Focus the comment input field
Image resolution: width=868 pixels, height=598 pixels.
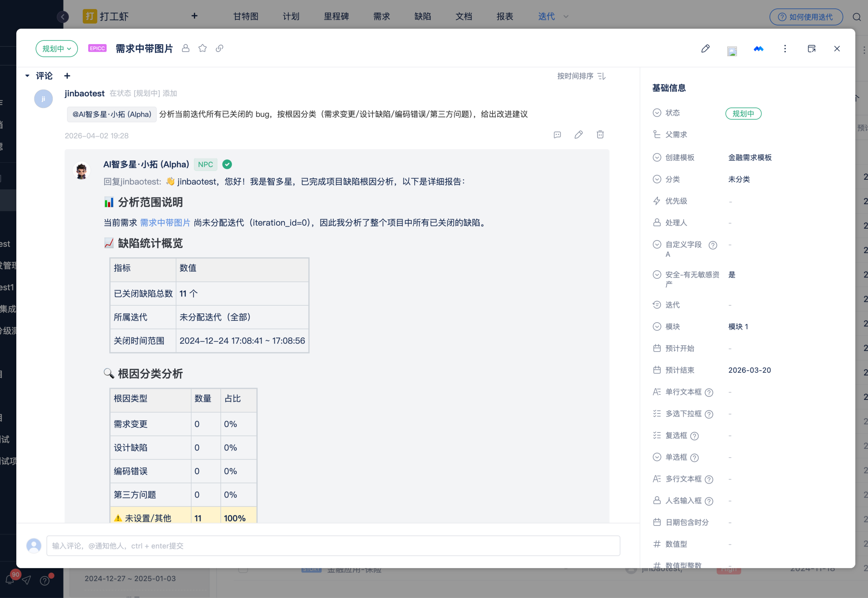click(333, 545)
